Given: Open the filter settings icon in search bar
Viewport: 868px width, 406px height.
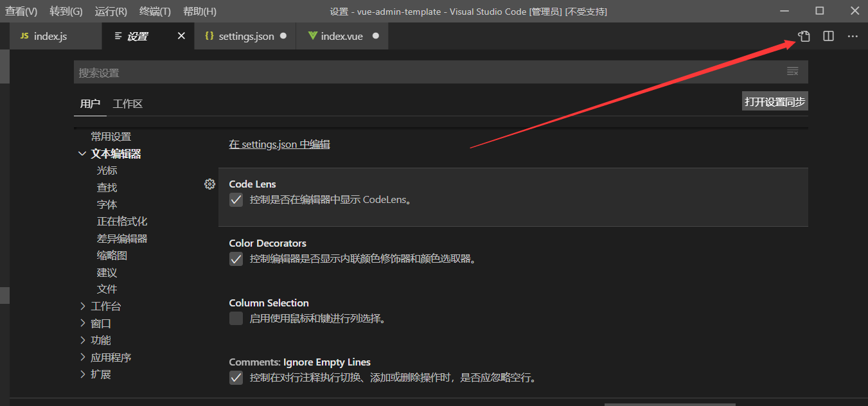Looking at the screenshot, I should click(x=792, y=71).
